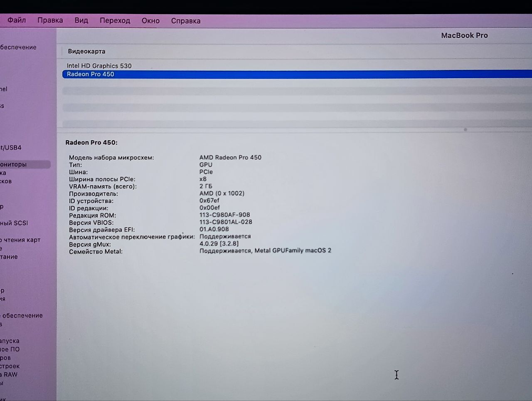Click the 0x67ef device ID value
The height and width of the screenshot is (401, 532).
pyautogui.click(x=209, y=200)
